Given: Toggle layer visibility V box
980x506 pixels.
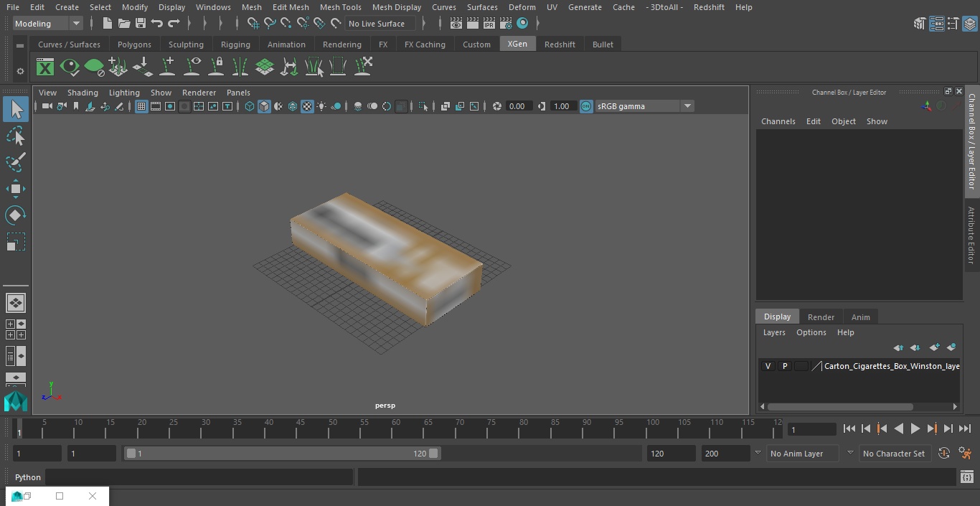Looking at the screenshot, I should (x=768, y=366).
